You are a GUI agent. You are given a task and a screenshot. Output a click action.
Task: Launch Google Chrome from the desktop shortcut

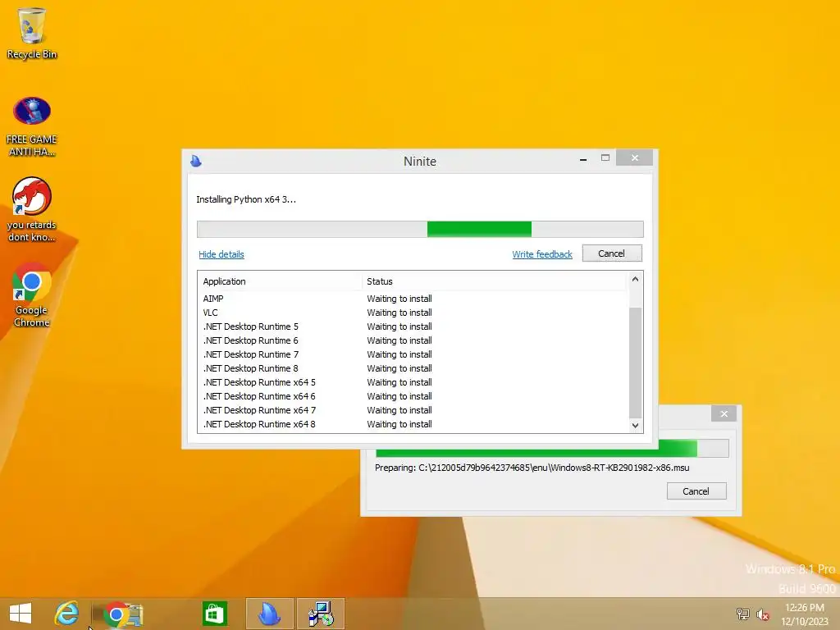(32, 294)
